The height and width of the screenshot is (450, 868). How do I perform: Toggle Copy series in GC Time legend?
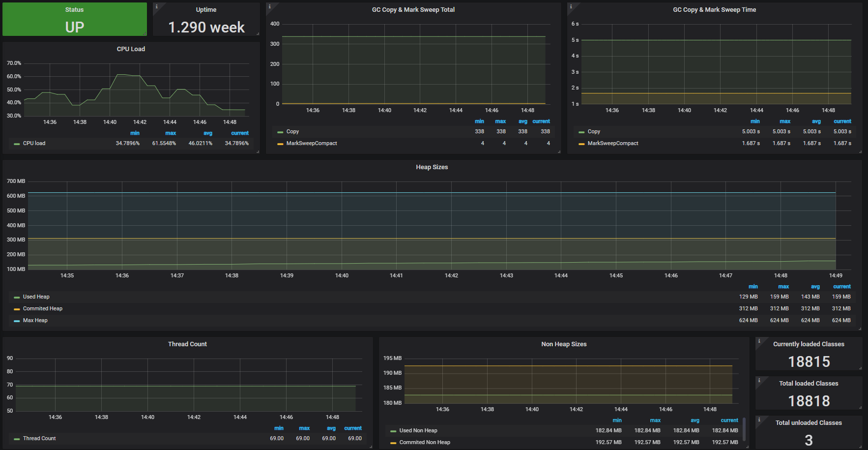[594, 132]
